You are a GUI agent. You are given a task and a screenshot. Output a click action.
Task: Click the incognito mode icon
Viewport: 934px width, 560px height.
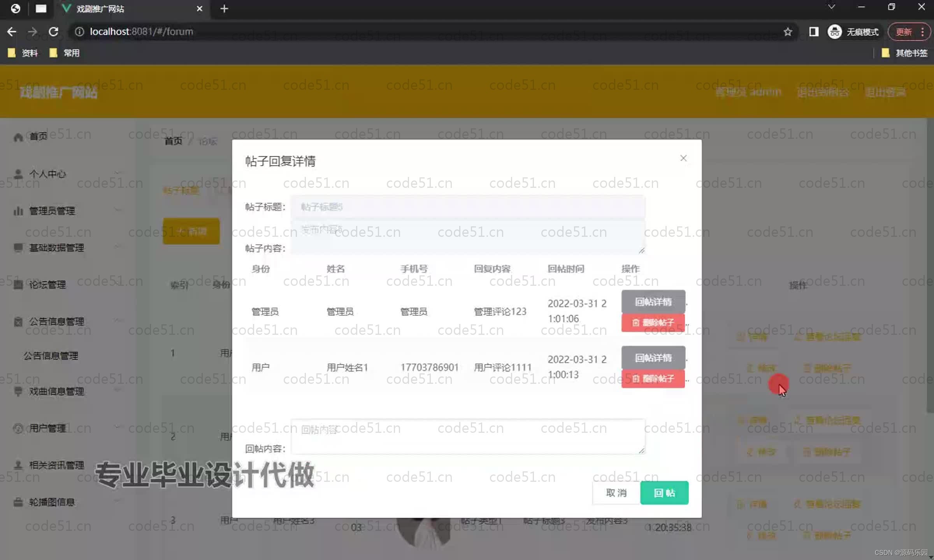(x=834, y=32)
